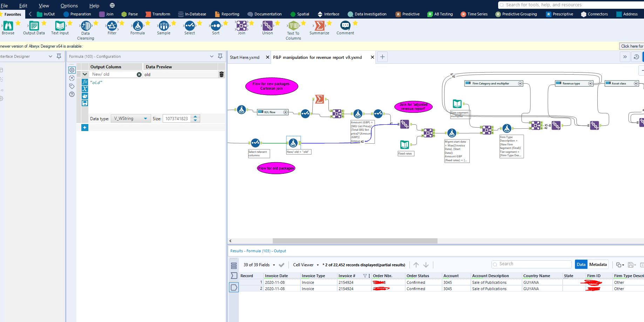
Task: Switch to the Start Here.yxmd tab
Action: pos(245,57)
